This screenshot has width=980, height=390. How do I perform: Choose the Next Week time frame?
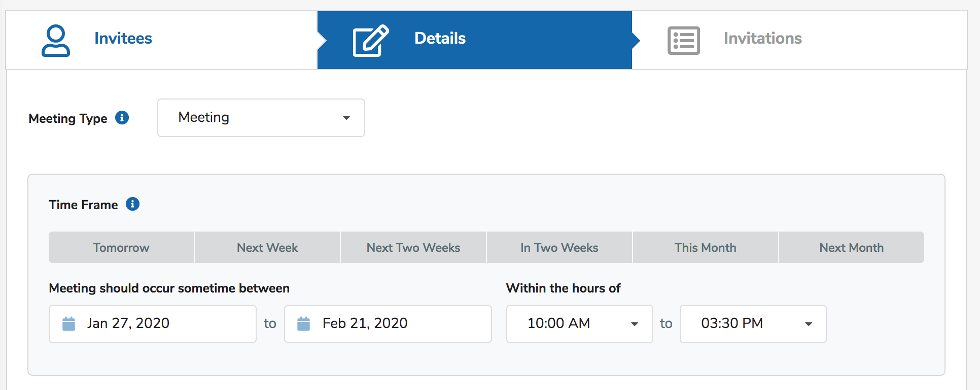267,248
